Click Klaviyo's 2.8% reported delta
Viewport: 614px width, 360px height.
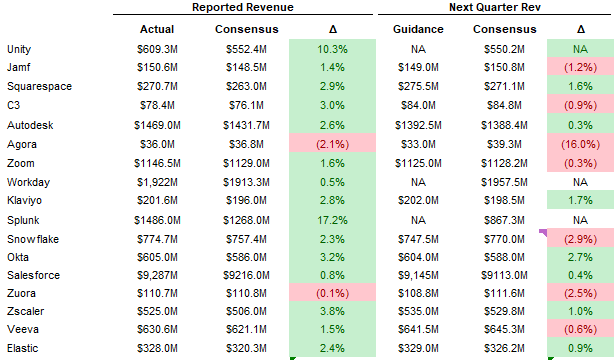coord(332,200)
